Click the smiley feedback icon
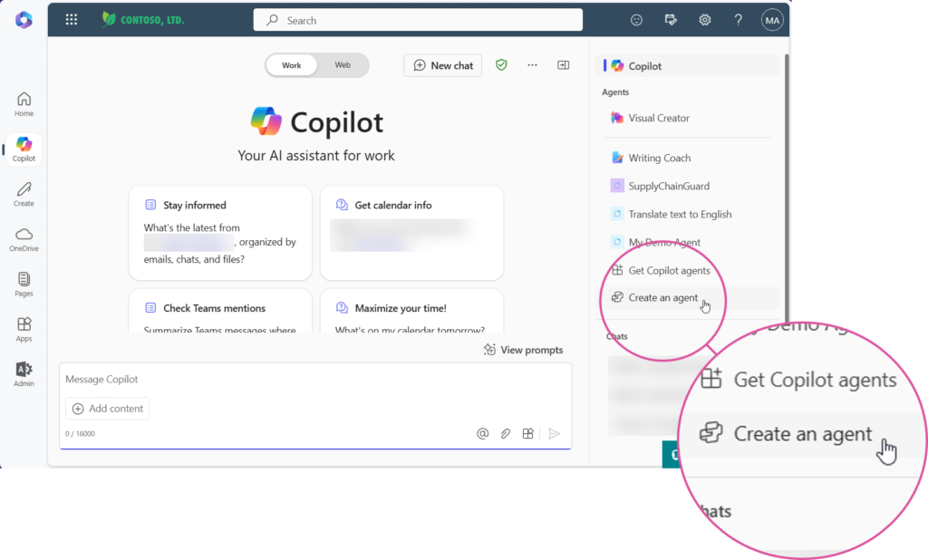Screen dimensions: 928x560 636,20
